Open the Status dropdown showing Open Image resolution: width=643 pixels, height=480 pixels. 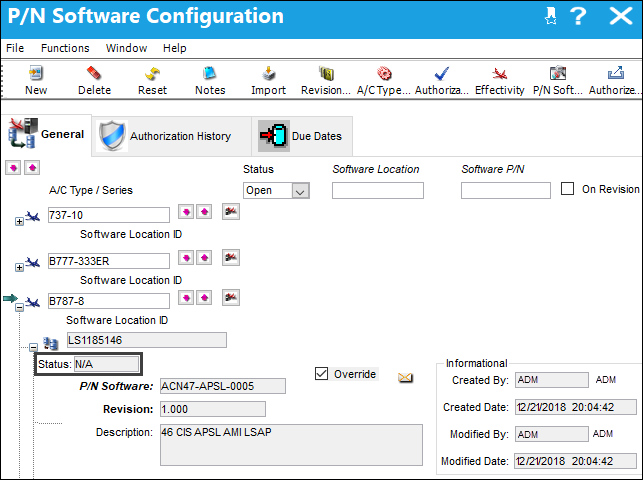300,191
